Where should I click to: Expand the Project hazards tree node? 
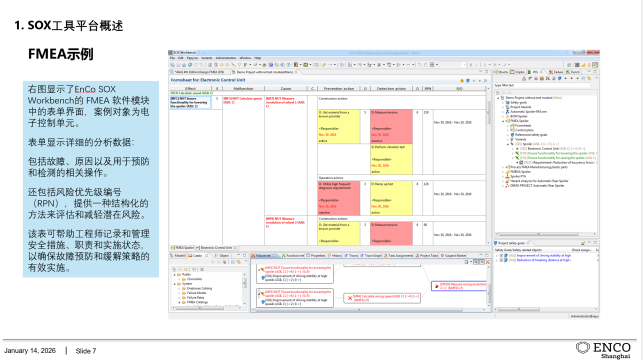click(503, 107)
